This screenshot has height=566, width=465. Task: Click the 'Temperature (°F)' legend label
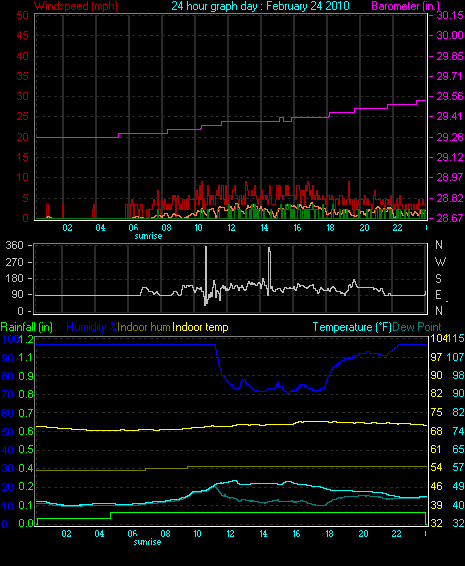click(352, 327)
